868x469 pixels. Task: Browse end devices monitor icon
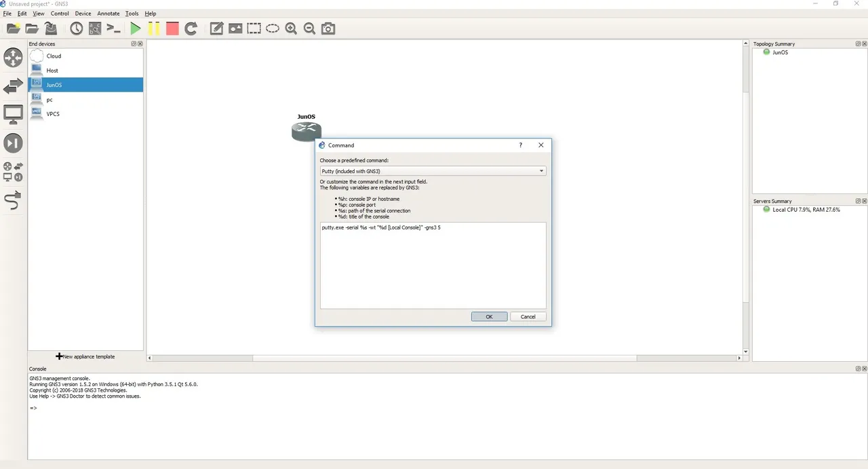tap(13, 115)
